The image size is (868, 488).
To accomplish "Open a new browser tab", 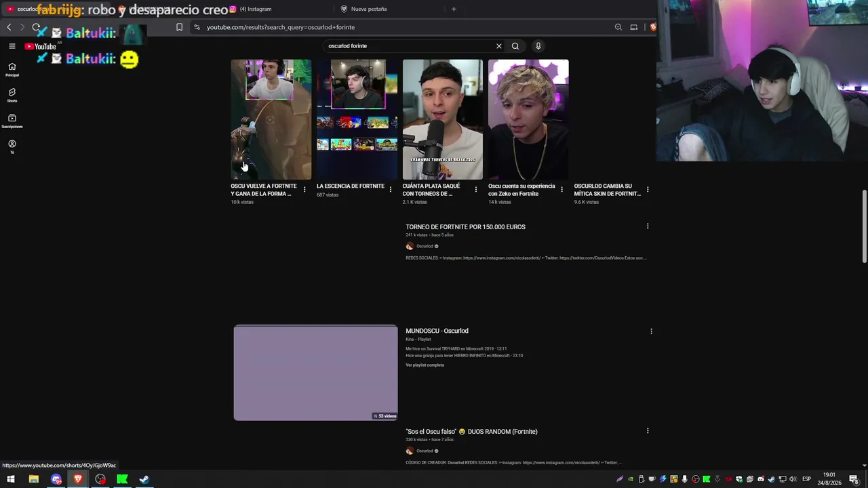I will pyautogui.click(x=454, y=9).
